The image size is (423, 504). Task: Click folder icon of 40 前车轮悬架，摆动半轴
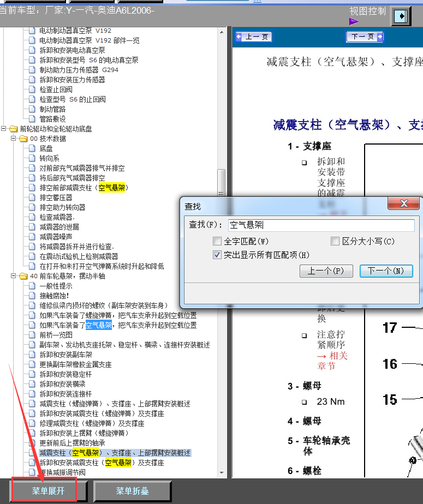(x=23, y=276)
